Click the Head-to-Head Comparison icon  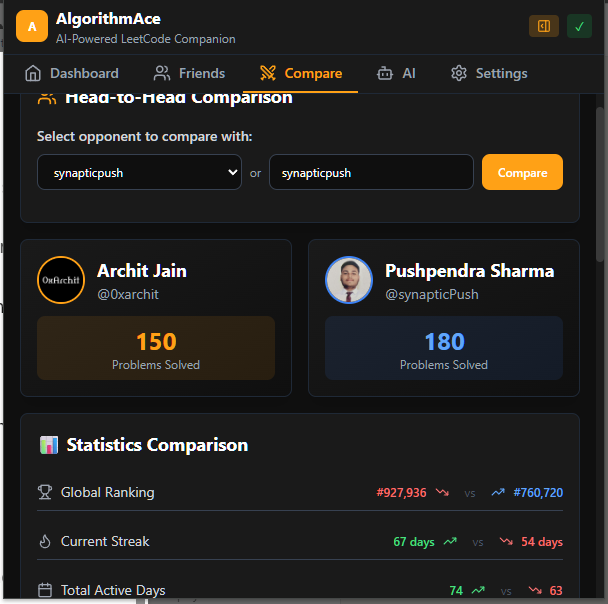tap(47, 98)
